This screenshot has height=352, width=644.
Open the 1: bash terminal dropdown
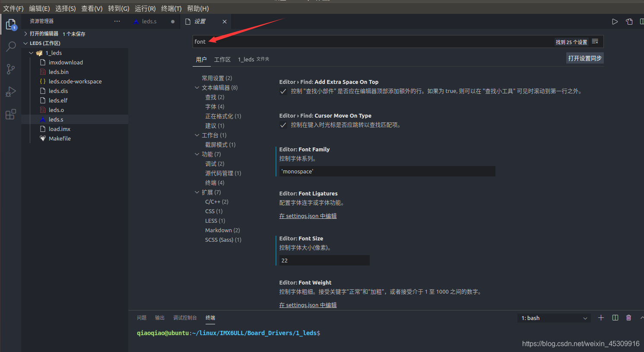(554, 317)
